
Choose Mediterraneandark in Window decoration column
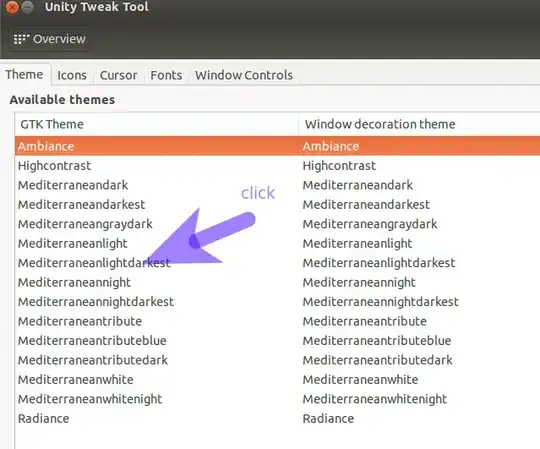pyautogui.click(x=357, y=185)
